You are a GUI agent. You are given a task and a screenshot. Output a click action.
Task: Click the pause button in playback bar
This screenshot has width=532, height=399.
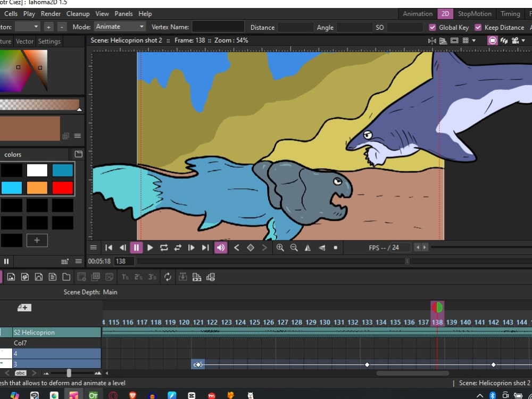(x=136, y=248)
